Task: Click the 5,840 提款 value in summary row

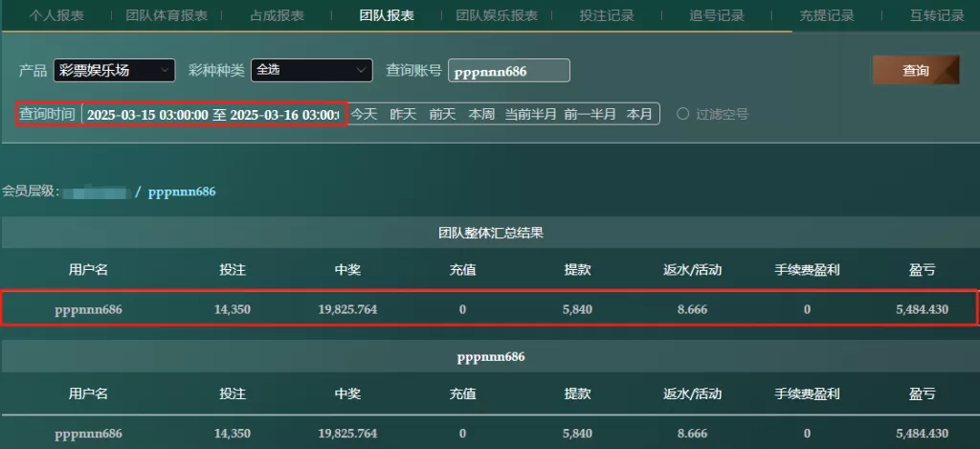Action: [577, 309]
